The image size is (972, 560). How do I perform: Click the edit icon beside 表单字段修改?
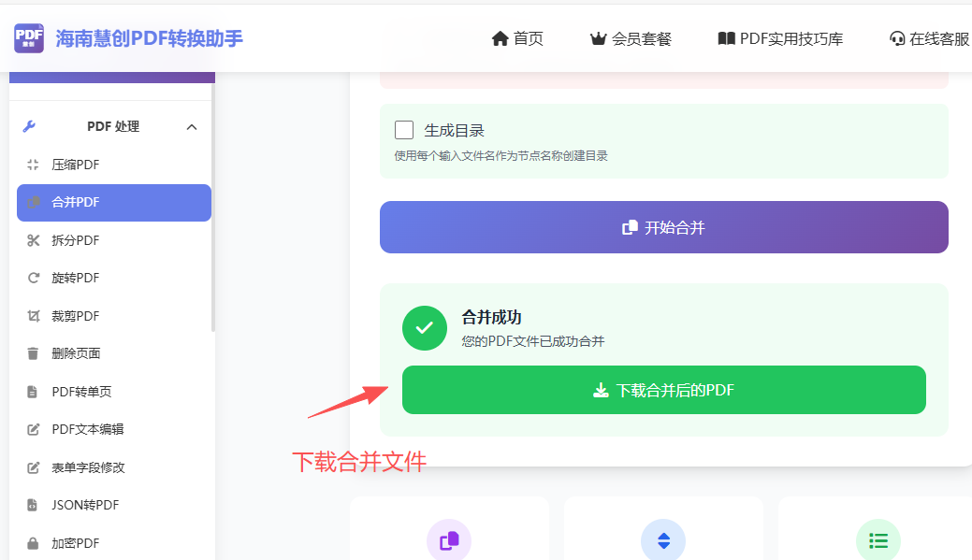click(34, 467)
